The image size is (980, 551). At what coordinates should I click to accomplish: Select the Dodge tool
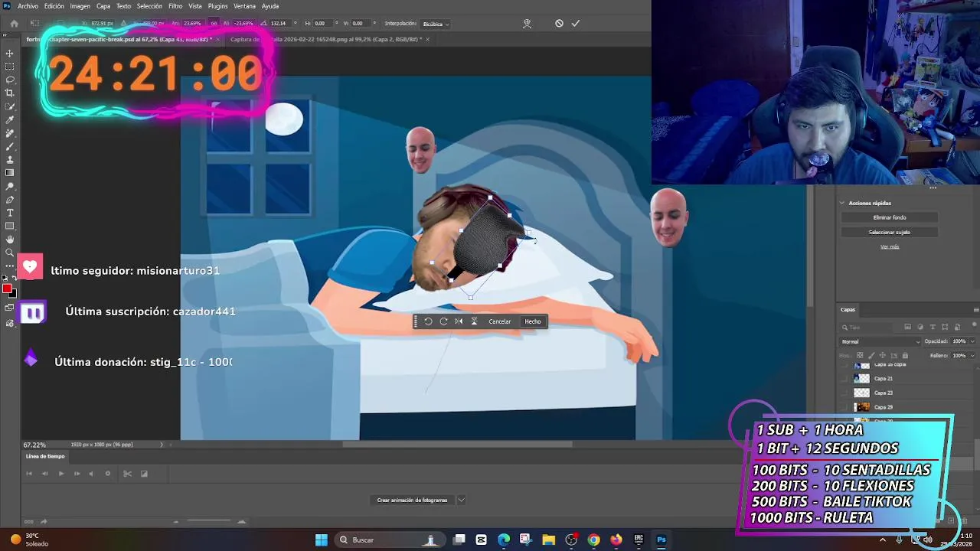[x=10, y=186]
